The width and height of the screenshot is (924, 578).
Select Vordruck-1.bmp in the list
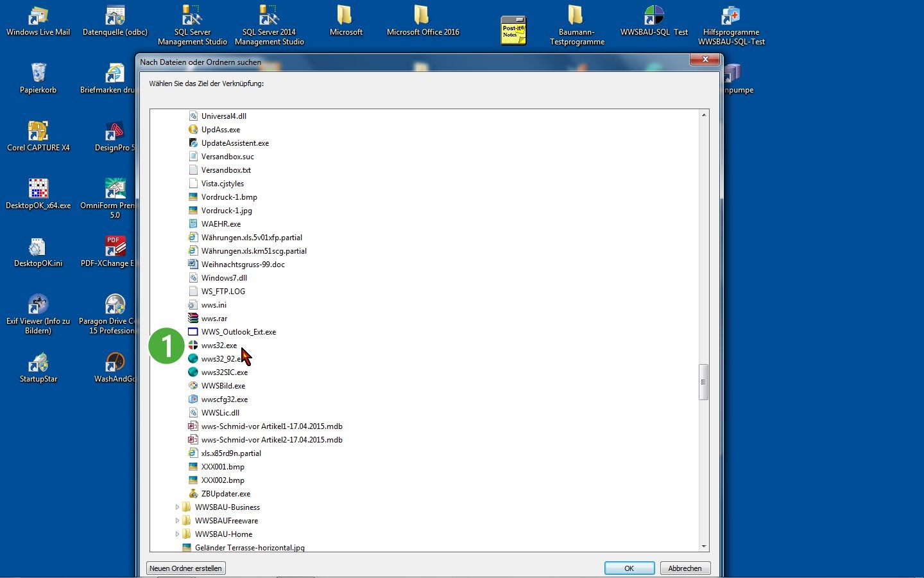point(229,197)
